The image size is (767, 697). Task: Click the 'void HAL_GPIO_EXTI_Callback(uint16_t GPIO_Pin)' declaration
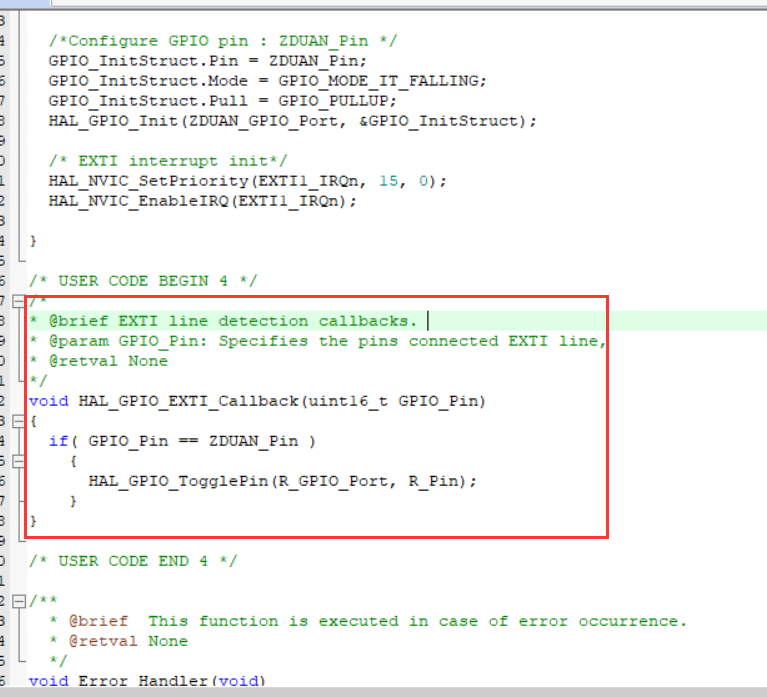coord(257,401)
